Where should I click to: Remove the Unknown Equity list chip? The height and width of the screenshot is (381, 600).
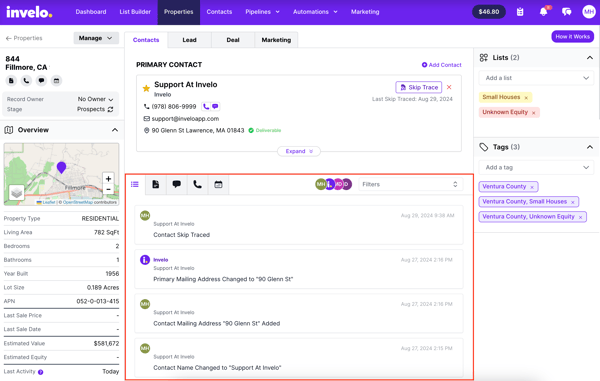tap(533, 113)
